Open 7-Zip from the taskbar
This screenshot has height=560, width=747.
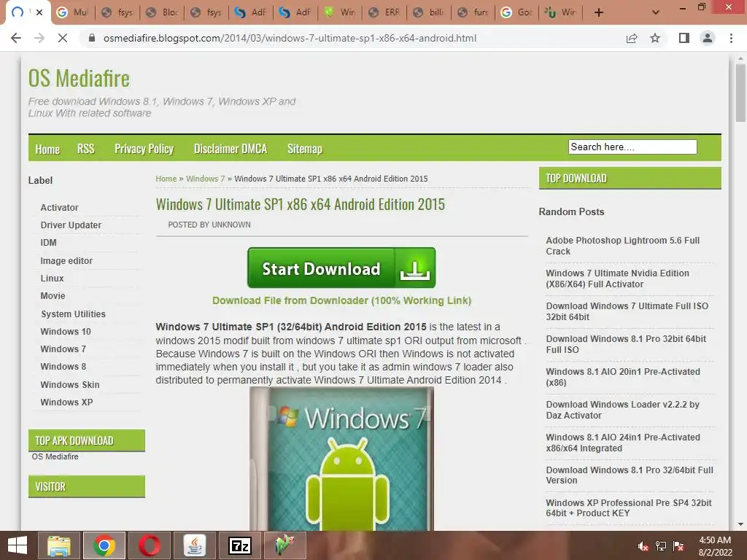pyautogui.click(x=239, y=545)
